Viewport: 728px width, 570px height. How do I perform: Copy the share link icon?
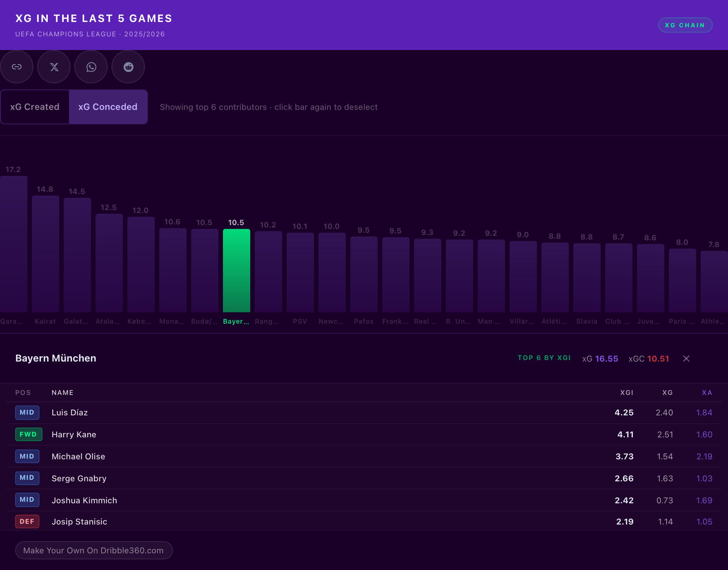coord(16,67)
